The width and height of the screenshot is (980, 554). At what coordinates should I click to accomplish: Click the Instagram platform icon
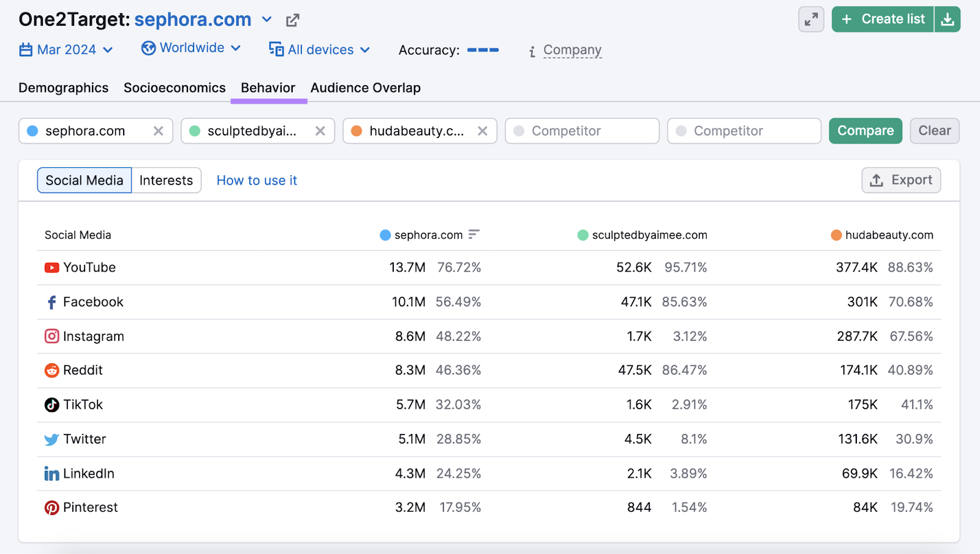coord(51,336)
